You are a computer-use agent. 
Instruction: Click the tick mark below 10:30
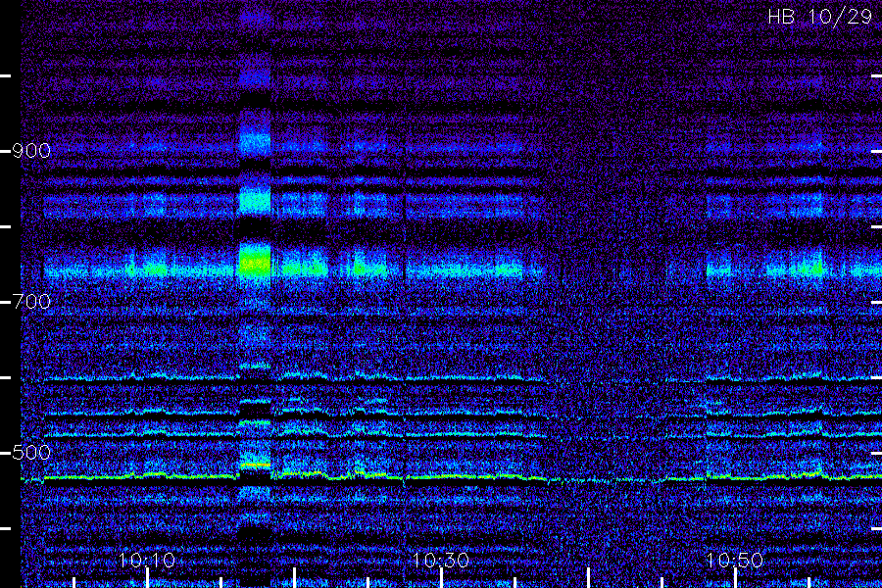442,578
